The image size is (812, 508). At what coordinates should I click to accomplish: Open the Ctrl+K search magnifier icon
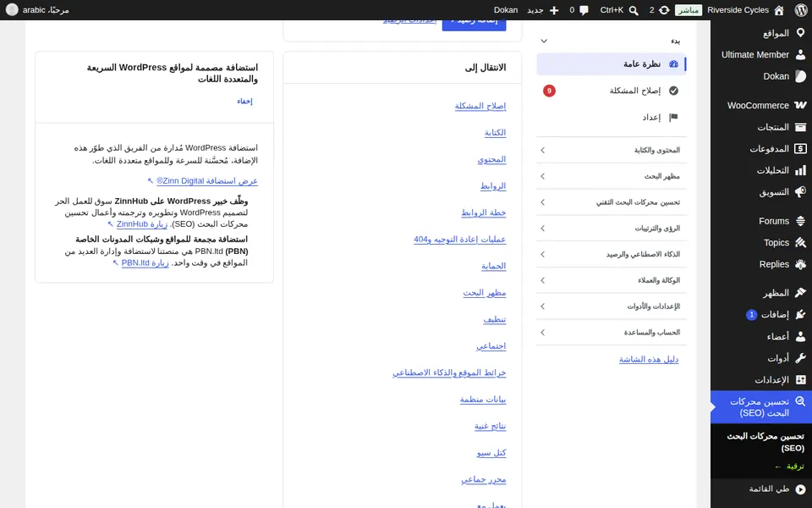(634, 10)
